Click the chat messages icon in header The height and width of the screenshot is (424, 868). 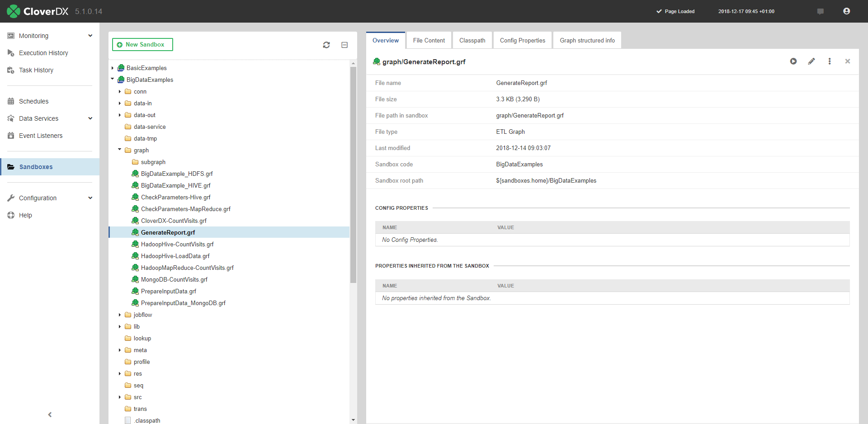tap(821, 11)
